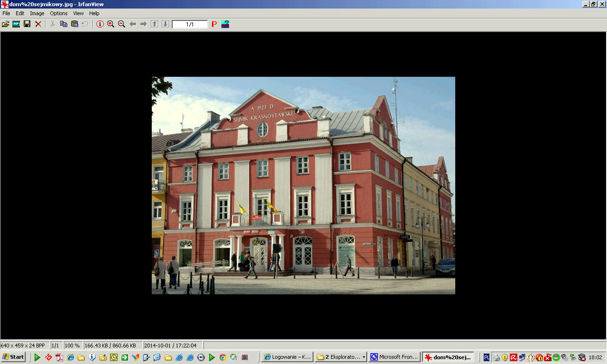
Task: Click the displayed building photo
Action: (x=303, y=185)
